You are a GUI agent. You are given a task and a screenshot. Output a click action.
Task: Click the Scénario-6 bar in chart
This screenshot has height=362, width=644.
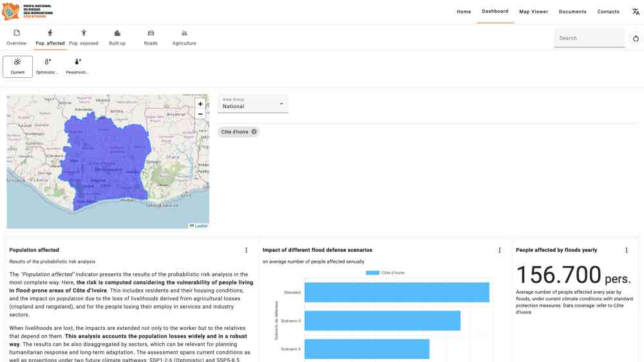point(367,349)
